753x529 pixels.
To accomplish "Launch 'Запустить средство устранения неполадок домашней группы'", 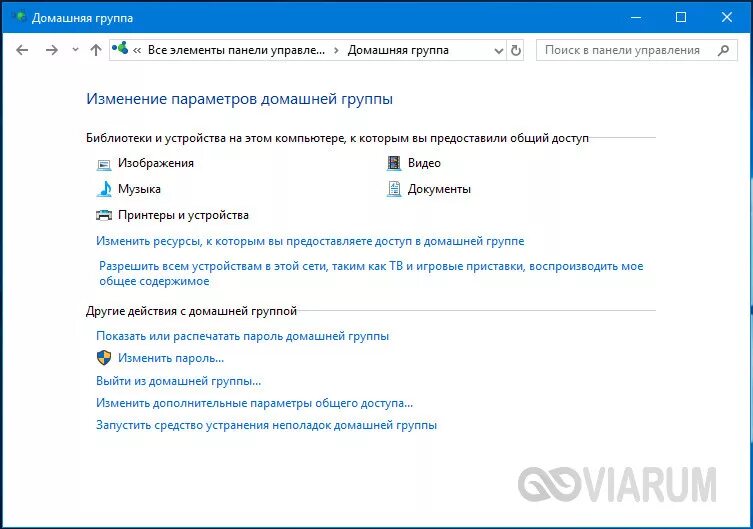I will tap(267, 425).
